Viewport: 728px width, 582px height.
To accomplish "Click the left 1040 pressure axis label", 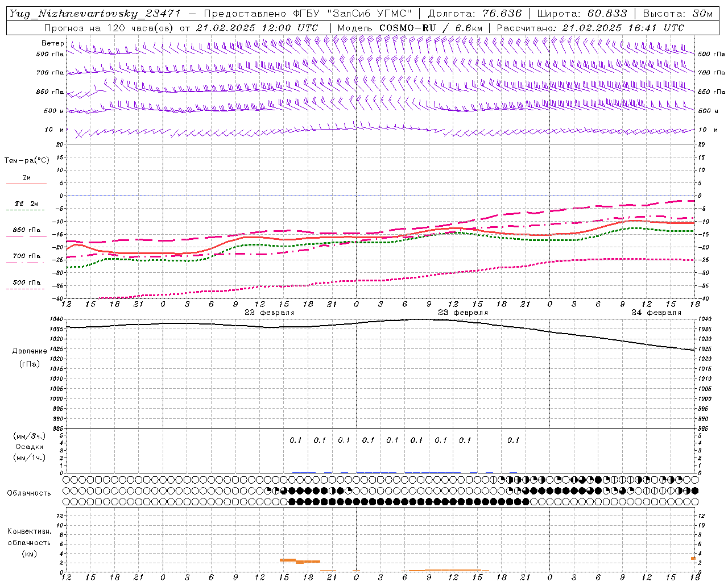I will pyautogui.click(x=57, y=319).
